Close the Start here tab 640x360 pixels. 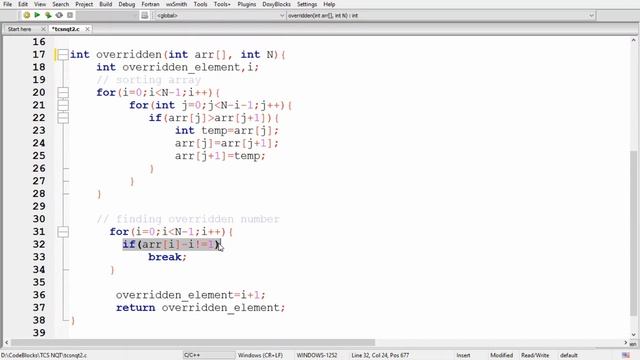point(43,29)
